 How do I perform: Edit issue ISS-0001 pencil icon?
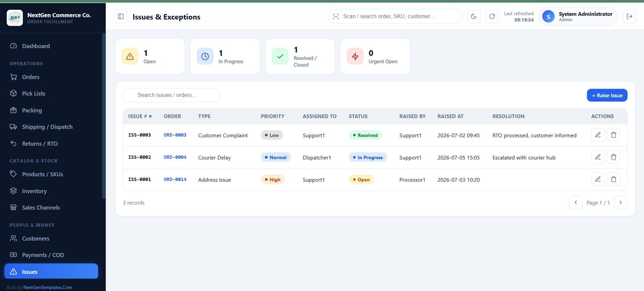point(598,179)
